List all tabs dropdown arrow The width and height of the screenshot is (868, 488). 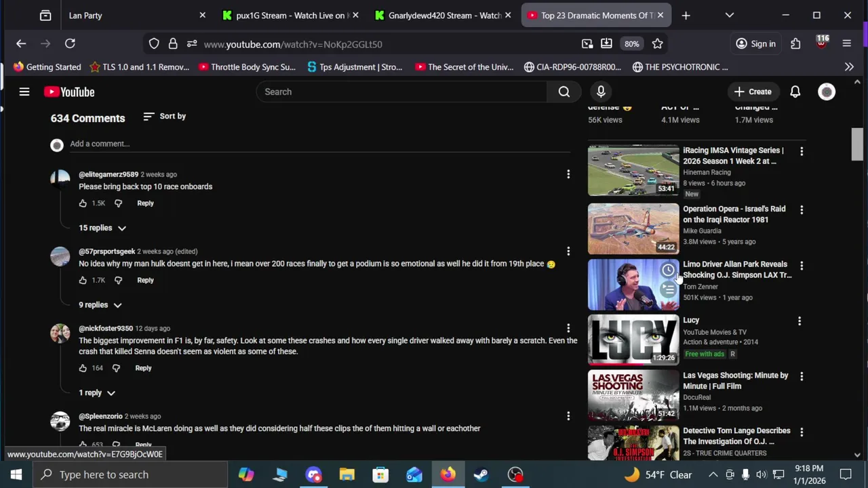(730, 15)
